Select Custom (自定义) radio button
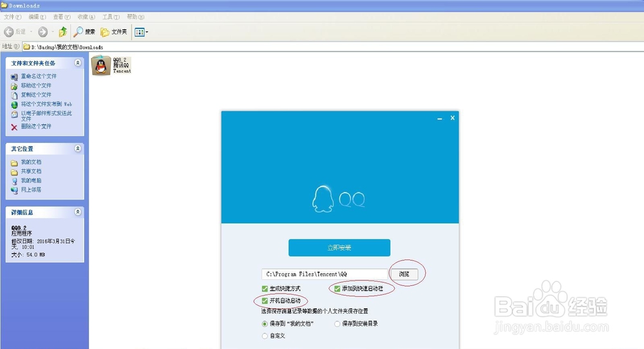The image size is (644, 349). [x=265, y=336]
